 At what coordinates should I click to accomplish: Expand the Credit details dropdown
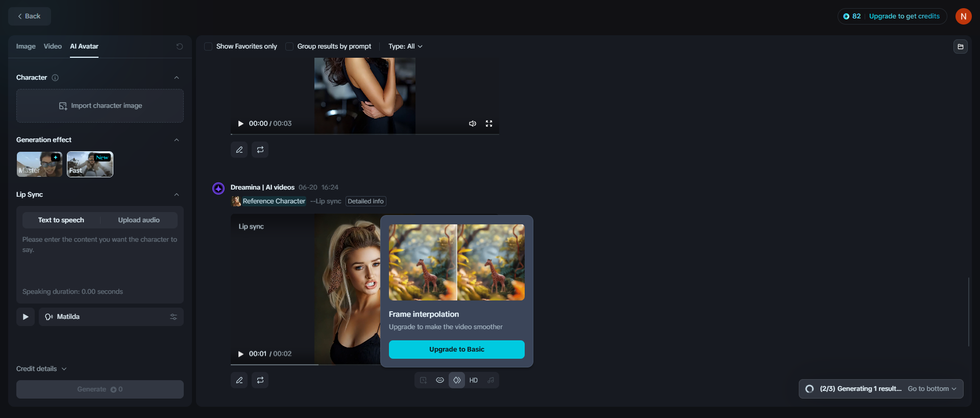coord(41,369)
